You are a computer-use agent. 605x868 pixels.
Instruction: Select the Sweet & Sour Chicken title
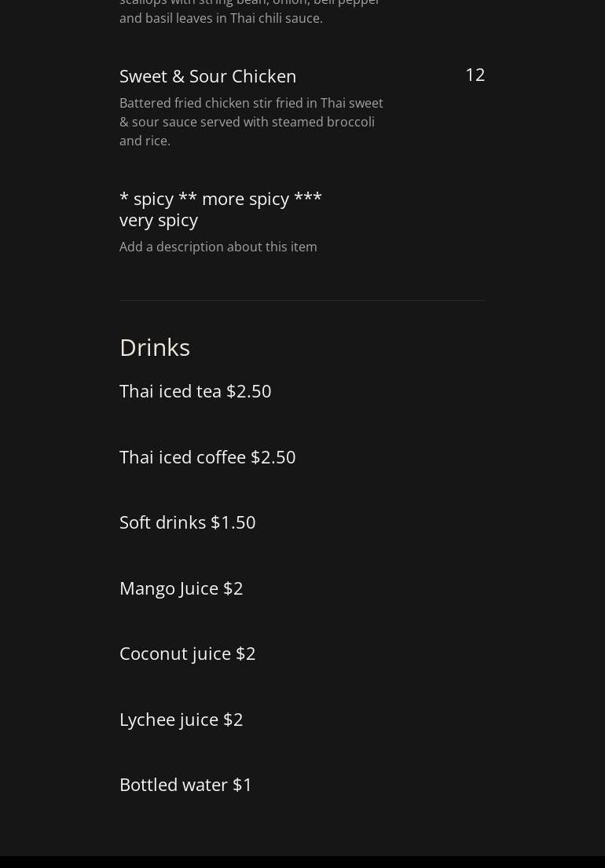coord(207,76)
